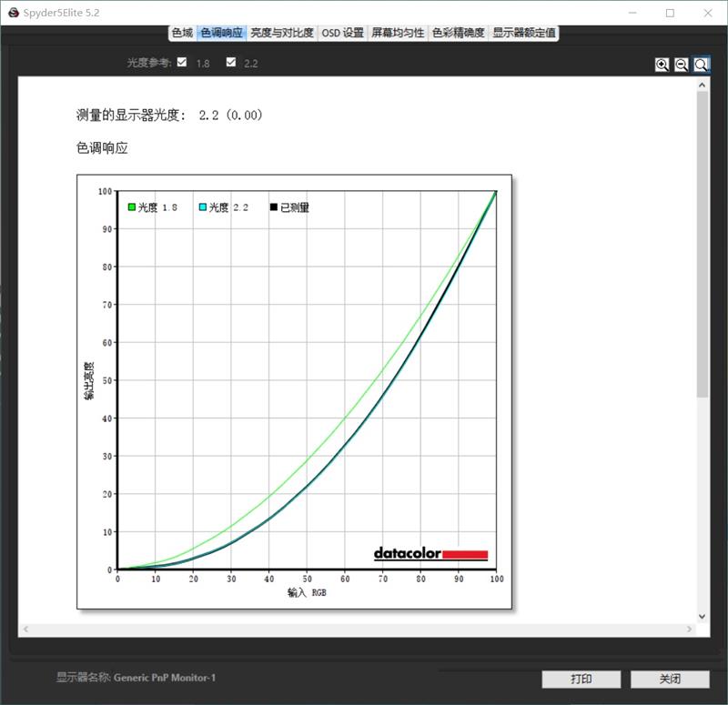Click the 打印 button

click(581, 679)
